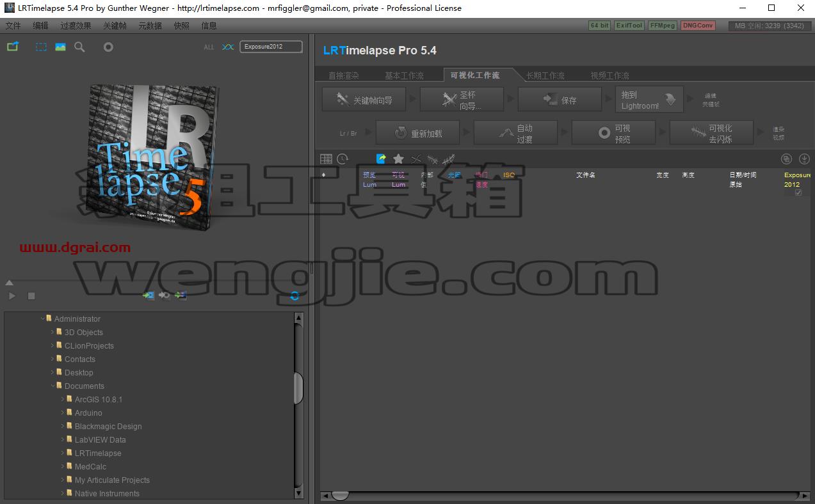The width and height of the screenshot is (815, 504).
Task: Collapse the Documents folder
Action: coord(52,386)
